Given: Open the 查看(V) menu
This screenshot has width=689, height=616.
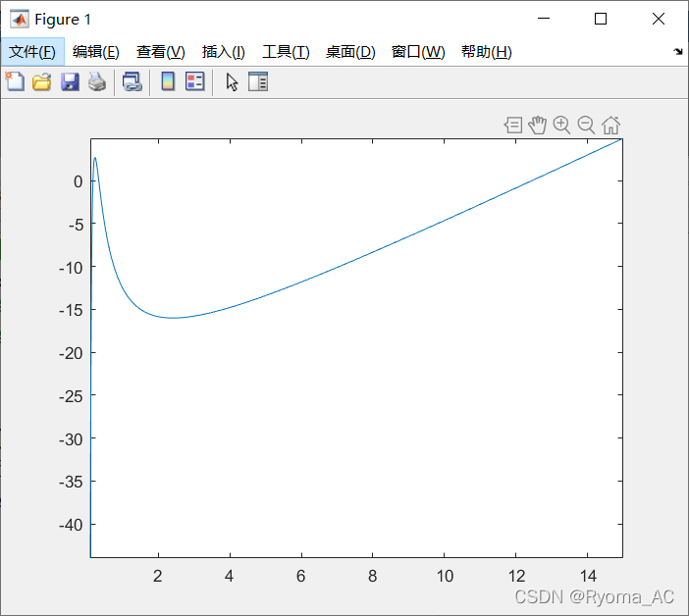Looking at the screenshot, I should click(x=160, y=52).
